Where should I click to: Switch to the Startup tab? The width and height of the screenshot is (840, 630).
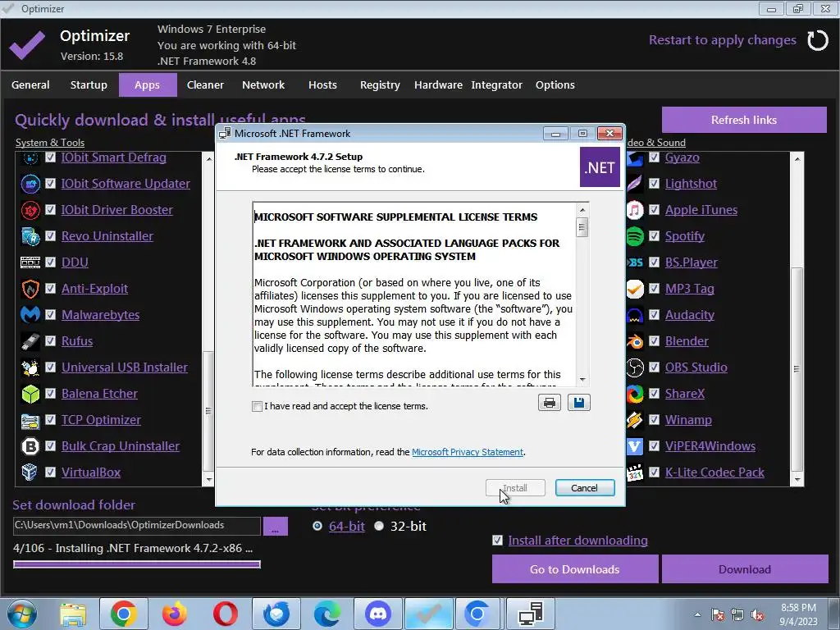(x=89, y=84)
